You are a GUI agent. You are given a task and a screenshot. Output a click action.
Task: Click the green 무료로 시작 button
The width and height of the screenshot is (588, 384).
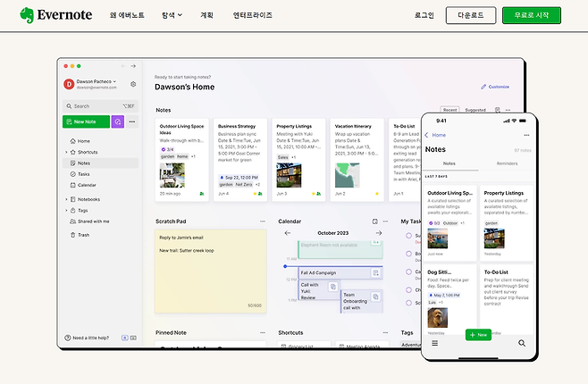pos(532,15)
